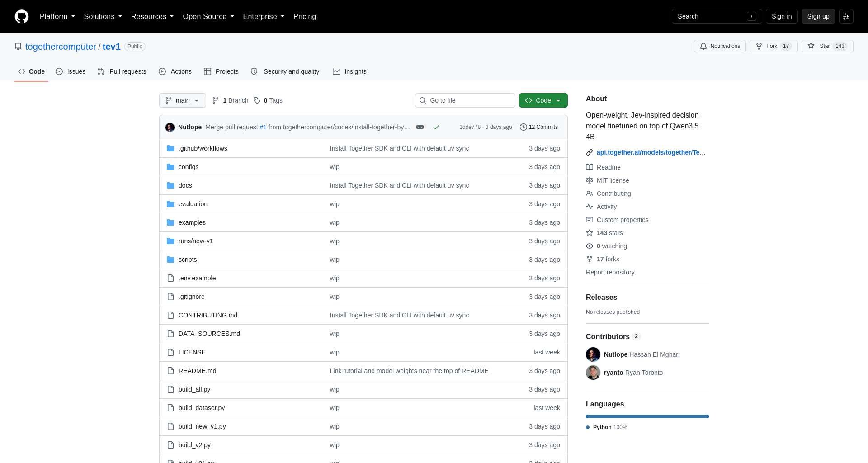This screenshot has height=463, width=868.
Task: Open the LICENSE file
Action: 192,352
